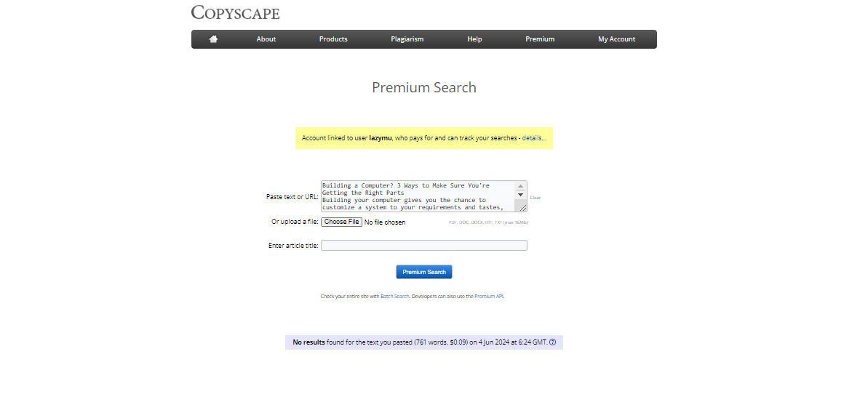
Task: Click the 'Or upload a file:' label
Action: (x=295, y=222)
